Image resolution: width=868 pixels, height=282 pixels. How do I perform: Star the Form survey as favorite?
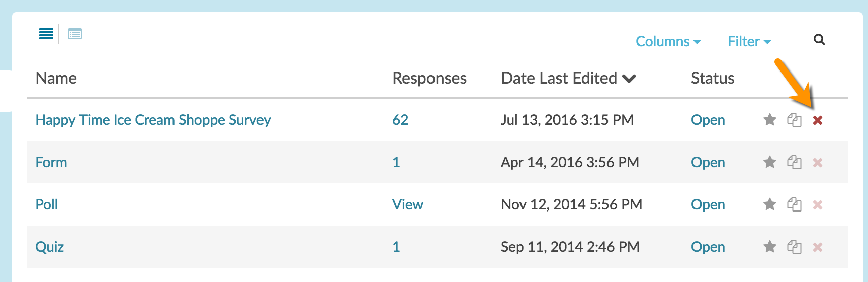pyautogui.click(x=770, y=162)
